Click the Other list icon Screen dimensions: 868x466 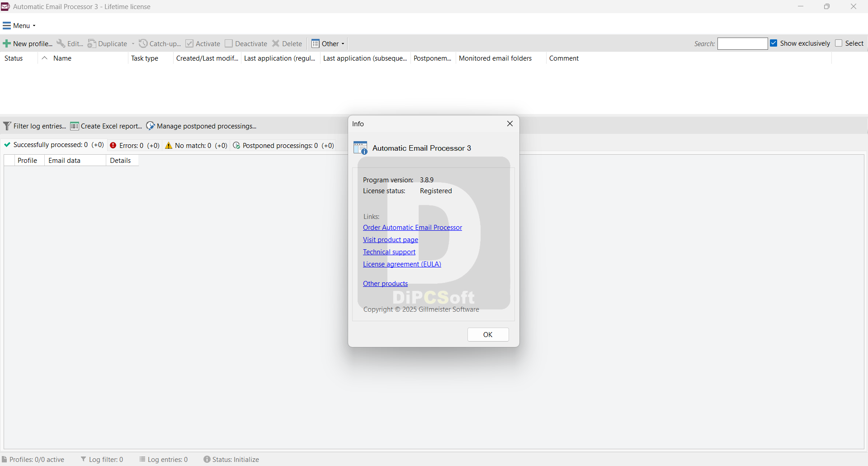(316, 43)
